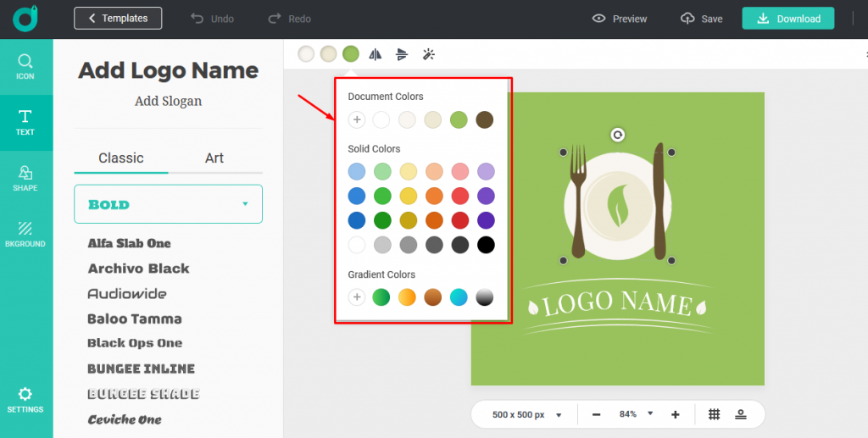Choose the Black Ops One font

pyautogui.click(x=135, y=343)
